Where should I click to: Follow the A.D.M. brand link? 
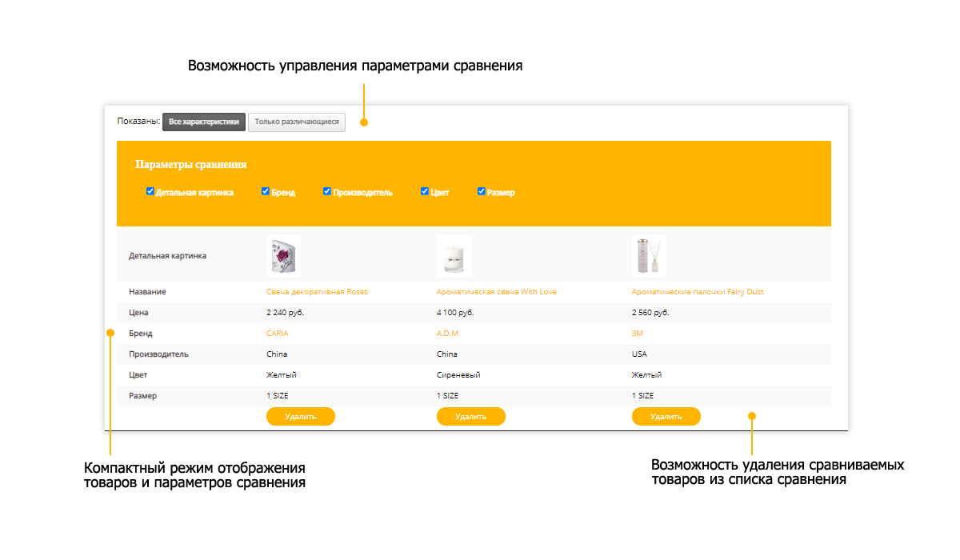(449, 334)
